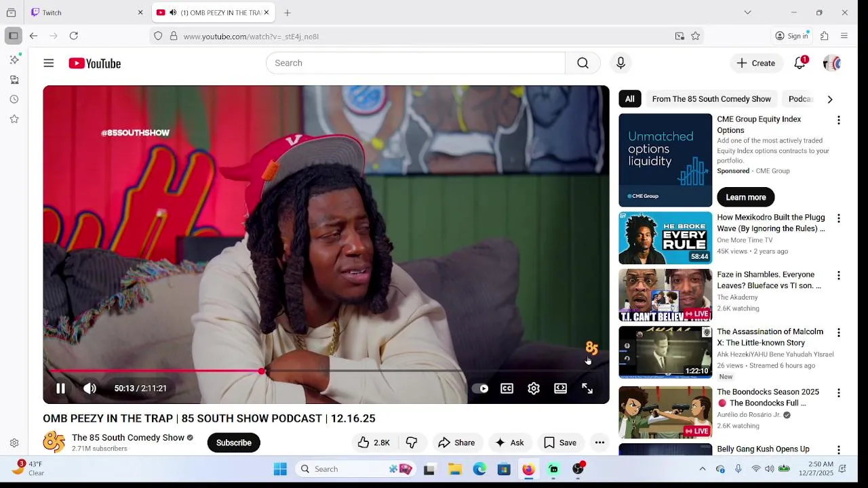Dislike the video
Viewport: 868px width, 488px height.
412,443
